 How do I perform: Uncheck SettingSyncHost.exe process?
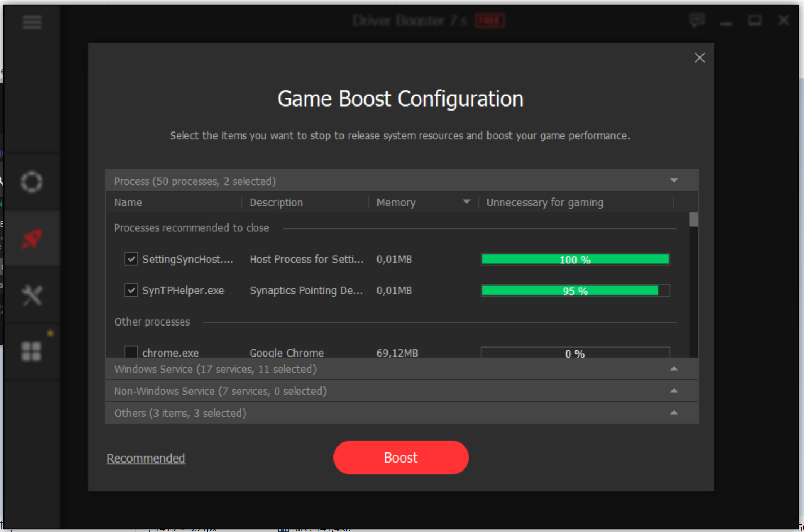click(131, 259)
